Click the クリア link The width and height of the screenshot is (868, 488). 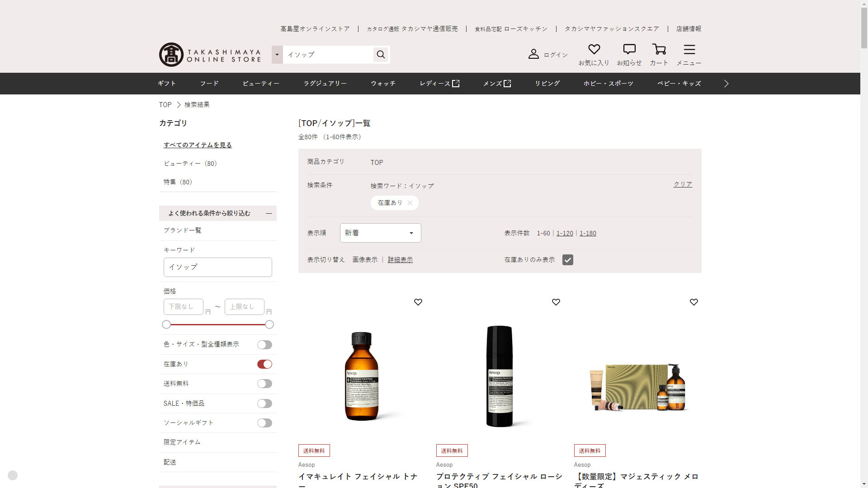click(x=682, y=184)
